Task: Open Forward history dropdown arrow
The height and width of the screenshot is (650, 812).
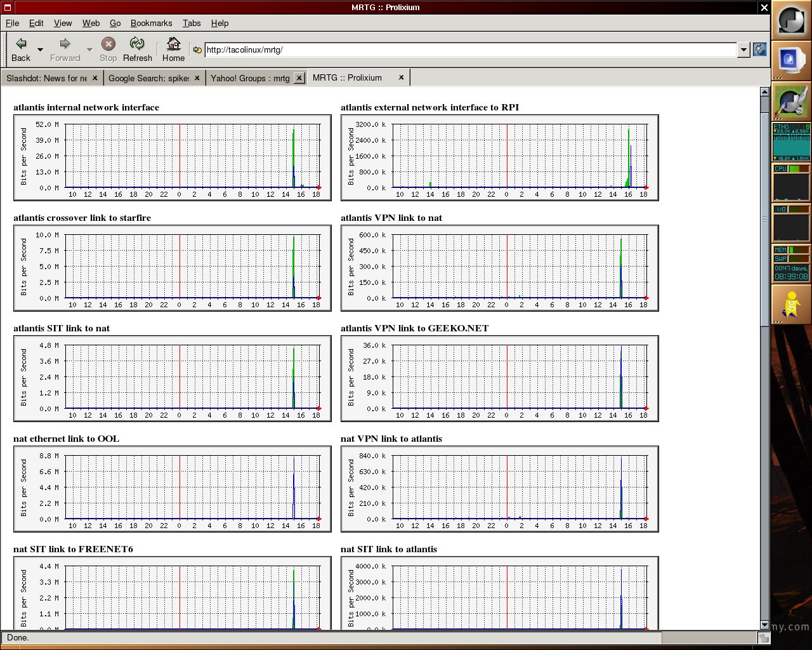Action: click(89, 50)
